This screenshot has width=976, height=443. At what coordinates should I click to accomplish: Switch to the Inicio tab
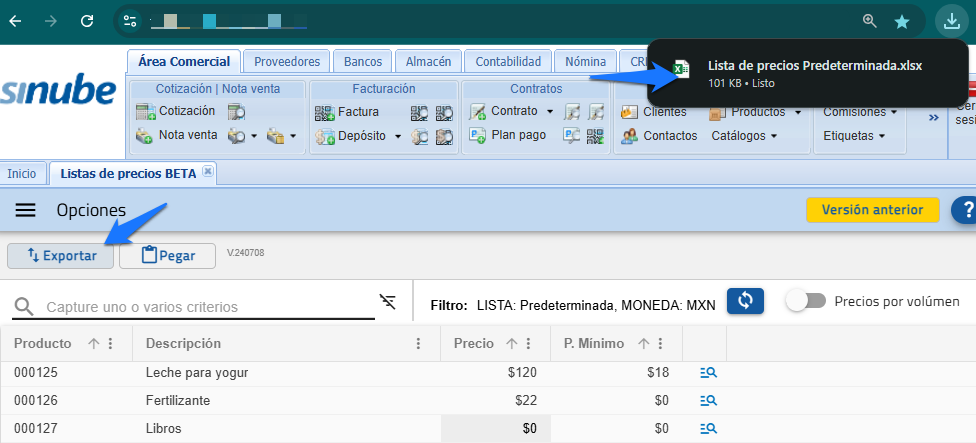22,174
